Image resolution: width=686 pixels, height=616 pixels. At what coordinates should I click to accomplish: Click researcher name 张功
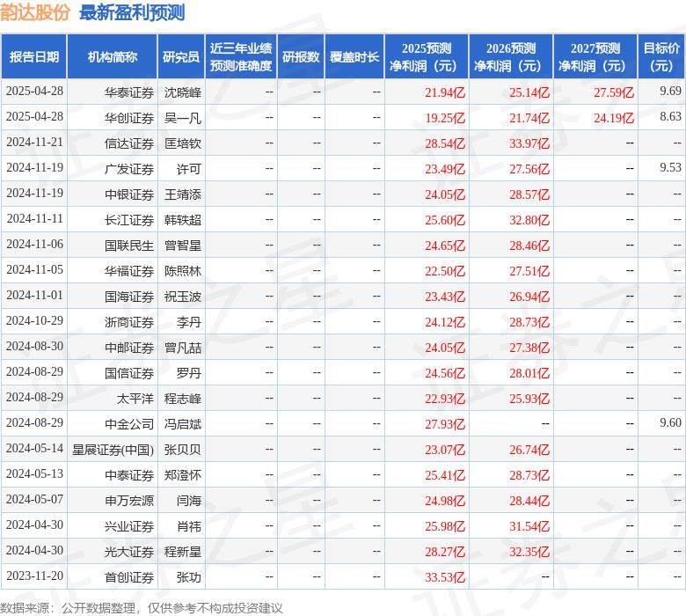coord(189,577)
